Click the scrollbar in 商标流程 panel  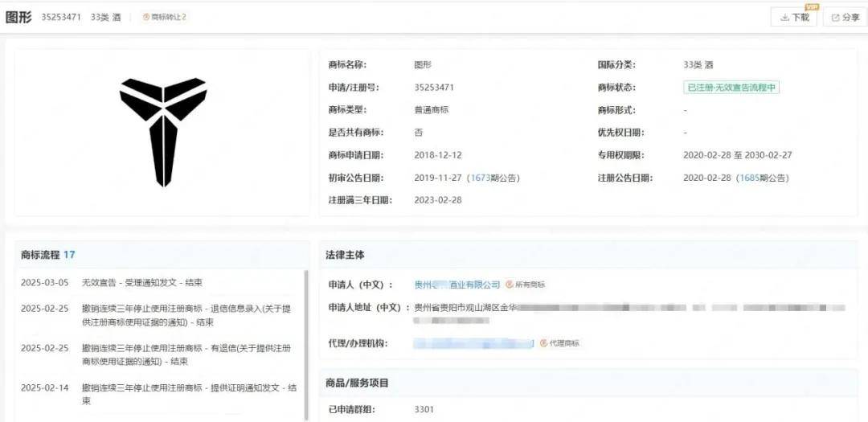click(x=305, y=338)
